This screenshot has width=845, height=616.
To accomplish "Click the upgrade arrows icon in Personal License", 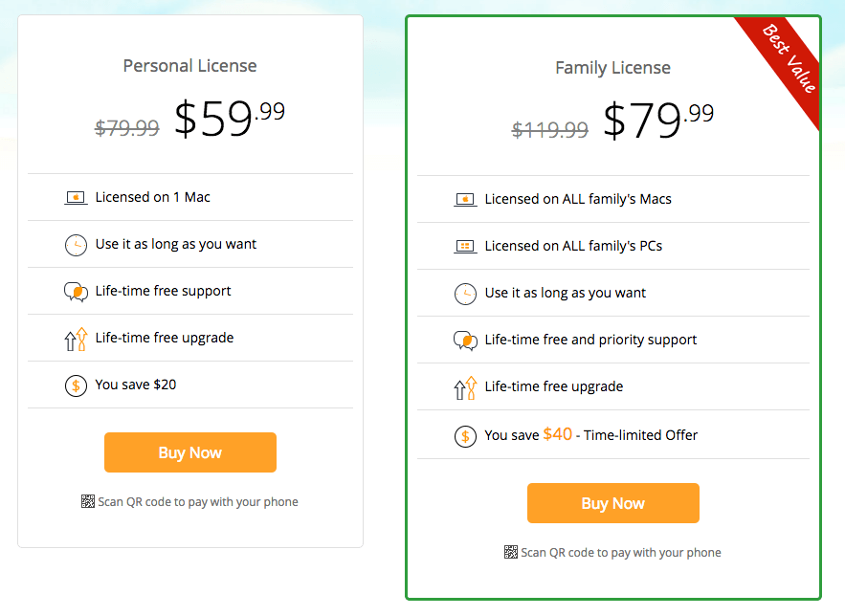I will [x=76, y=339].
